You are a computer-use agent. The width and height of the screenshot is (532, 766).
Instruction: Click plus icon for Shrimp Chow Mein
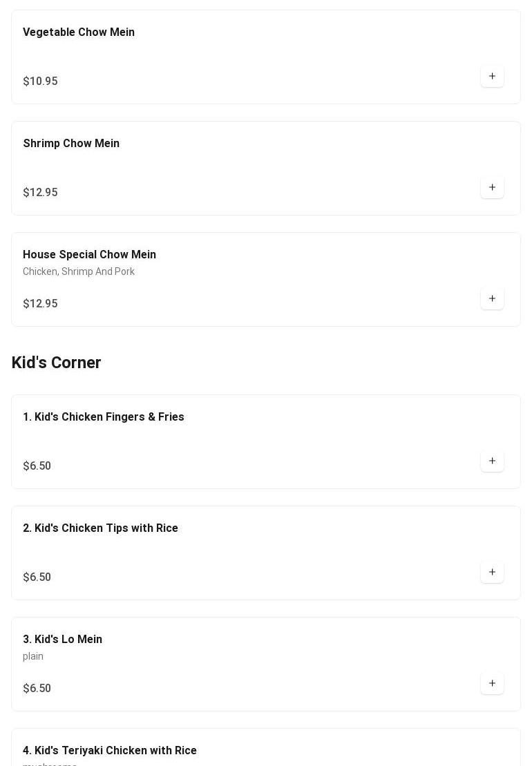(x=492, y=187)
